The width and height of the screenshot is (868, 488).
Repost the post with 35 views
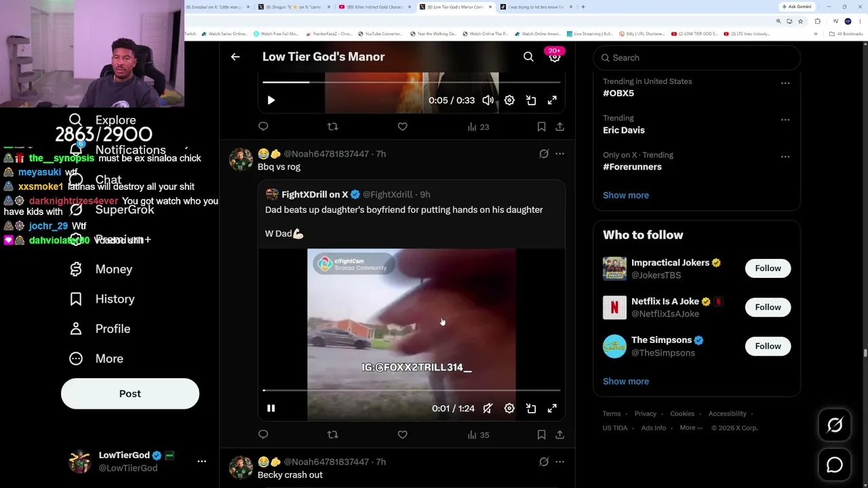(x=332, y=434)
